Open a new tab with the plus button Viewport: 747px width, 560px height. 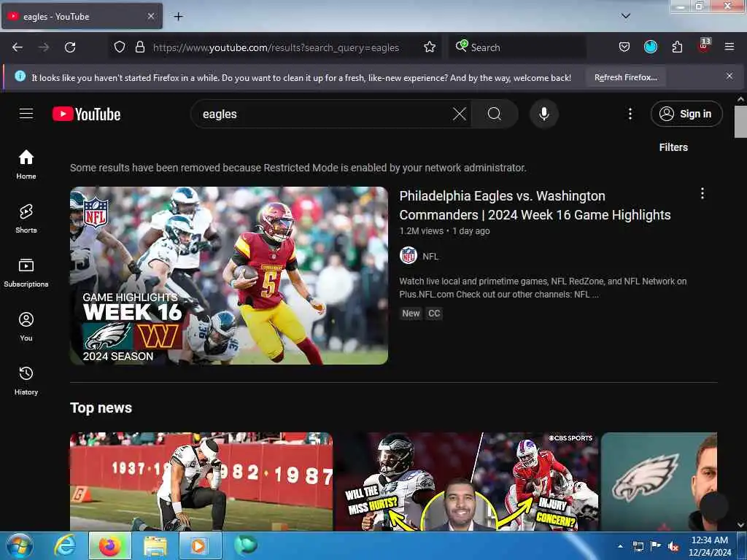pos(178,17)
